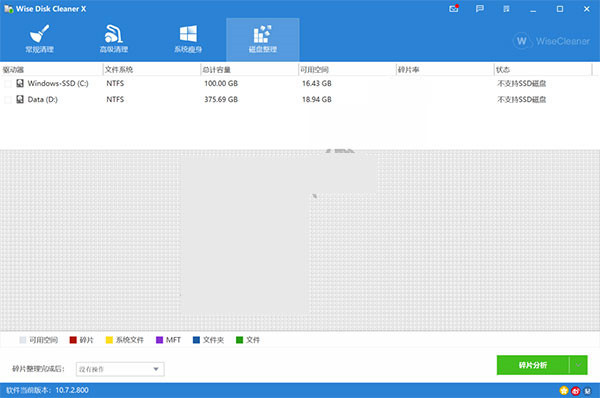
Task: Tick the Data (D:) drive checkbox
Action: click(x=8, y=100)
